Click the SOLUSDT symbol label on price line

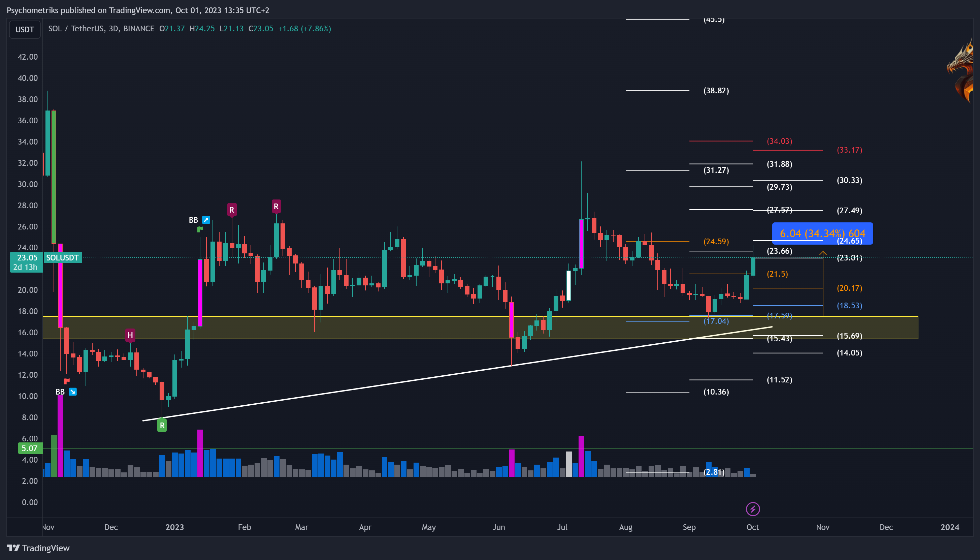[62, 258]
